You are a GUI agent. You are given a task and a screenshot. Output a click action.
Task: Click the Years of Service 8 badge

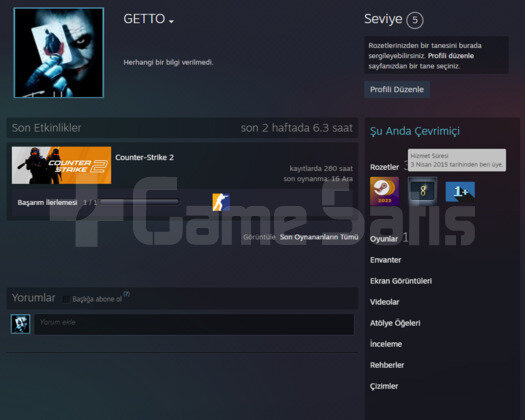click(x=423, y=191)
